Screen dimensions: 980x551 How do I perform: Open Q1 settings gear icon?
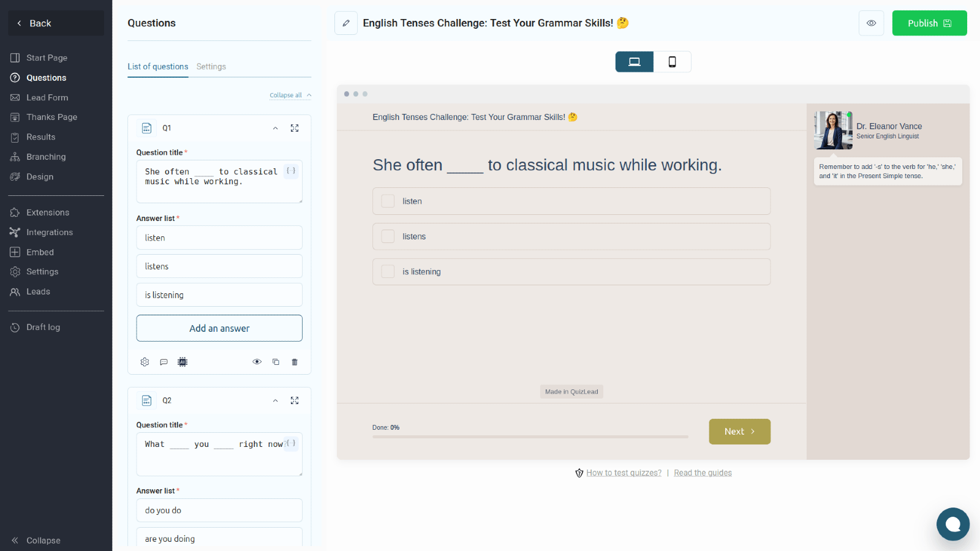[x=145, y=362]
